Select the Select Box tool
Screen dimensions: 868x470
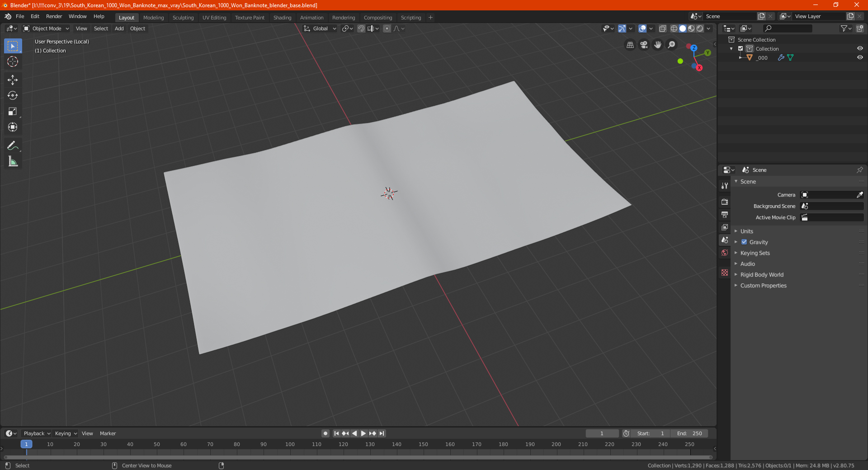click(13, 46)
